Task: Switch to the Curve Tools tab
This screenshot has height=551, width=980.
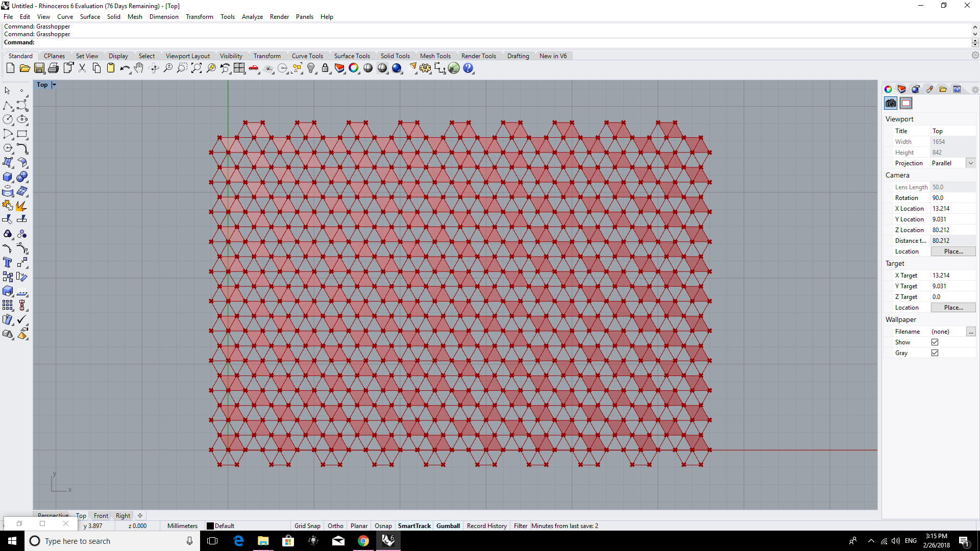Action: (x=307, y=56)
